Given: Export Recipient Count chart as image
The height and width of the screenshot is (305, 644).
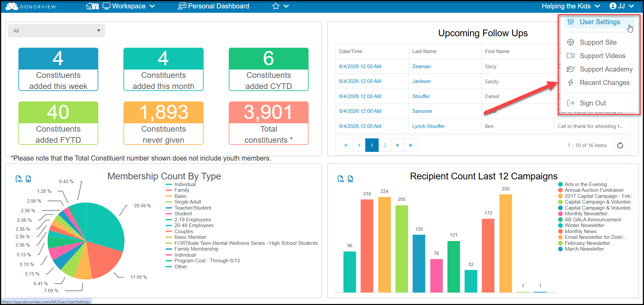Looking at the screenshot, I should [351, 179].
